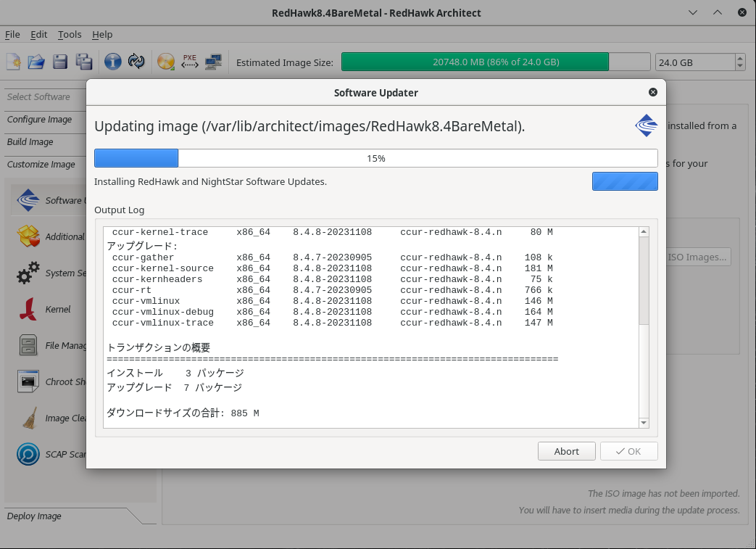The width and height of the screenshot is (756, 549).
Task: Click the Installing RedHawk and NightStar status text
Action: pos(210,182)
